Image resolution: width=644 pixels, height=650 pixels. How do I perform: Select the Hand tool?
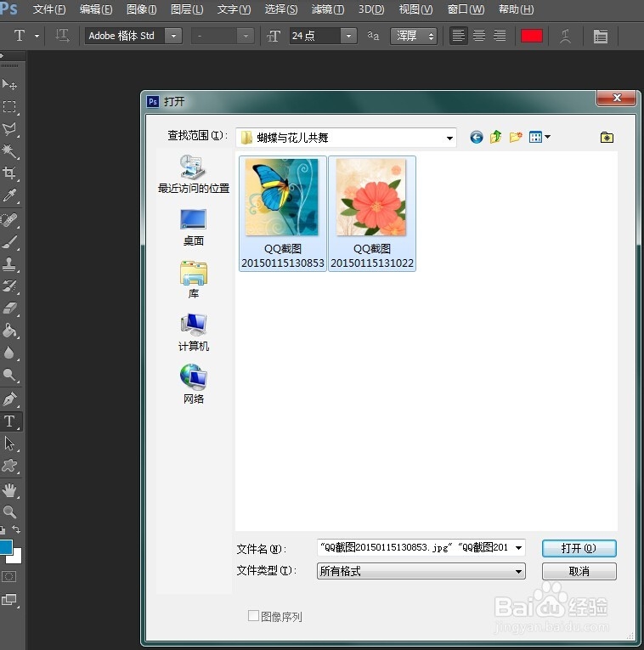pos(9,490)
